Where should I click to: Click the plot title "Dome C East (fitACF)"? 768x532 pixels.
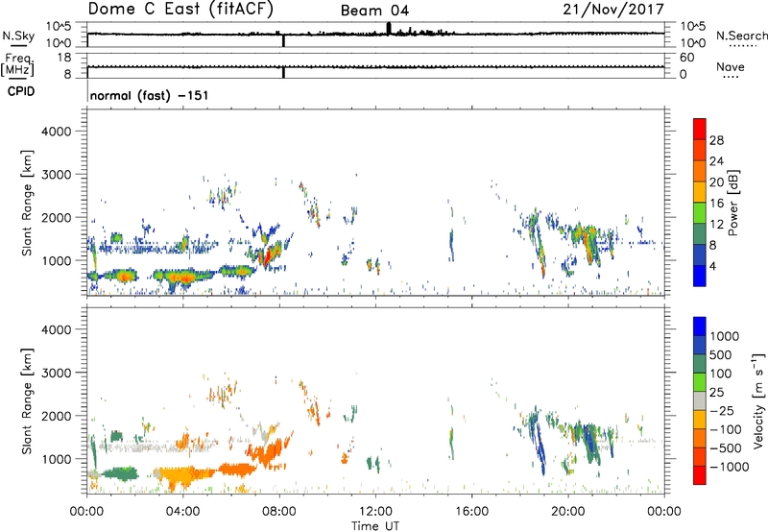coord(180,9)
